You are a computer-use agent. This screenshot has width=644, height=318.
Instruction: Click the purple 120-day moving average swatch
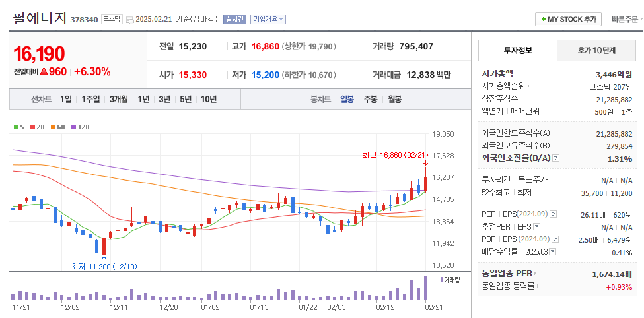coord(73,127)
